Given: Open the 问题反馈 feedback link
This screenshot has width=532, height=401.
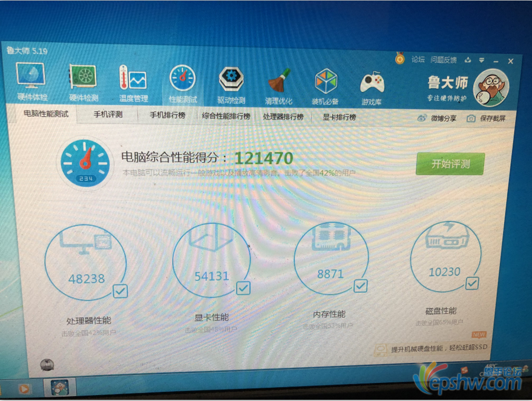Looking at the screenshot, I should pos(444,60).
